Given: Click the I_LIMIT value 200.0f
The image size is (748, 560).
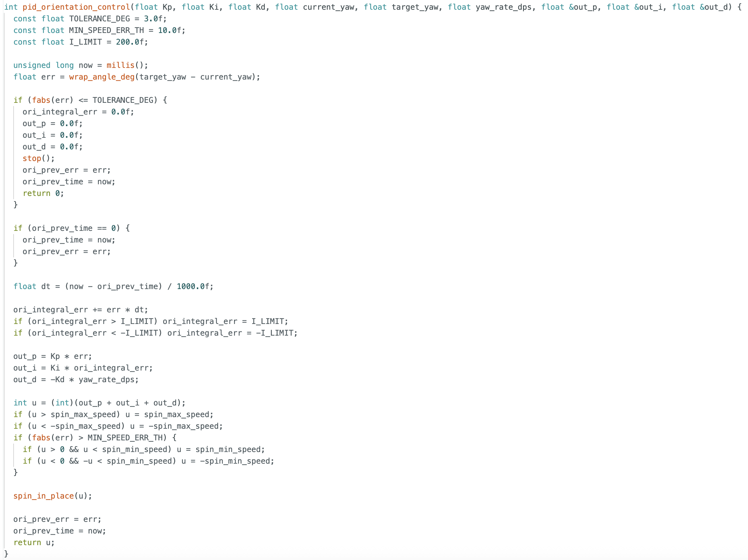Looking at the screenshot, I should click(x=131, y=42).
